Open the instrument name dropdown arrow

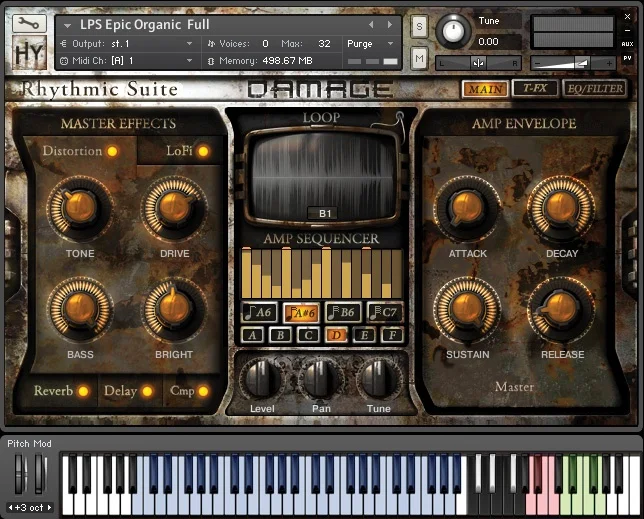click(x=67, y=25)
